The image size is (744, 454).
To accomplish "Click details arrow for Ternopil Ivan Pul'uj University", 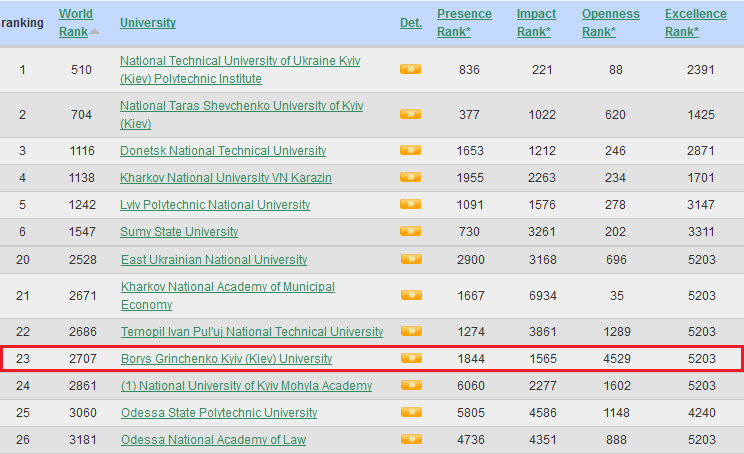I will [x=410, y=332].
